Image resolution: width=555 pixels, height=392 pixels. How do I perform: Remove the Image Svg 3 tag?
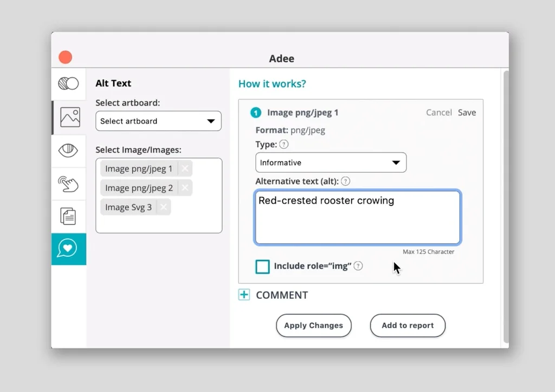click(164, 207)
